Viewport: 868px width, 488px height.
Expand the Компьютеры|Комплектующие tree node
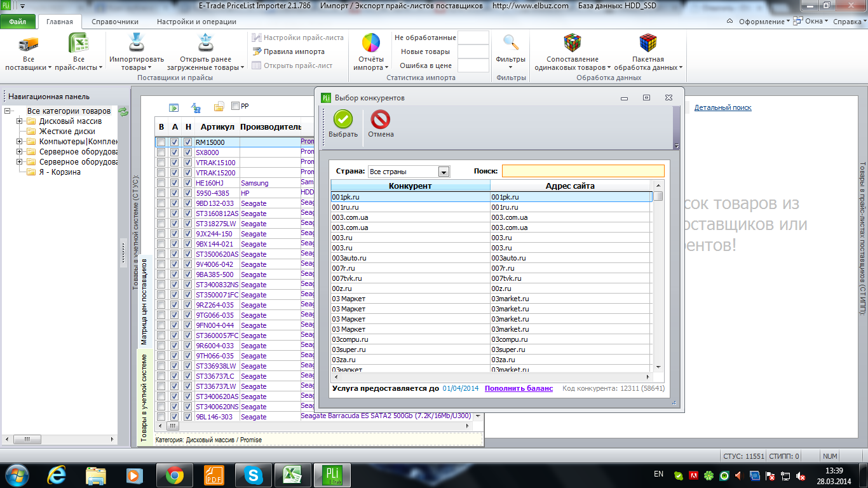pos(20,142)
